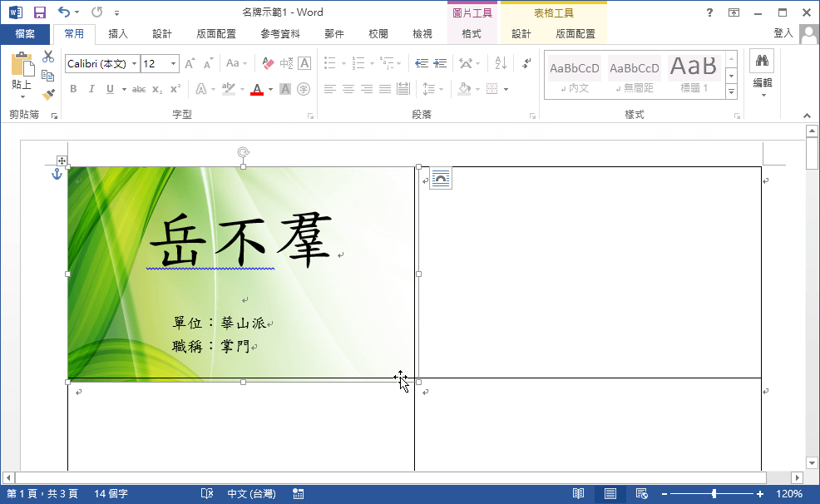
Task: Open the line spacing options dropdown
Action: (439, 89)
